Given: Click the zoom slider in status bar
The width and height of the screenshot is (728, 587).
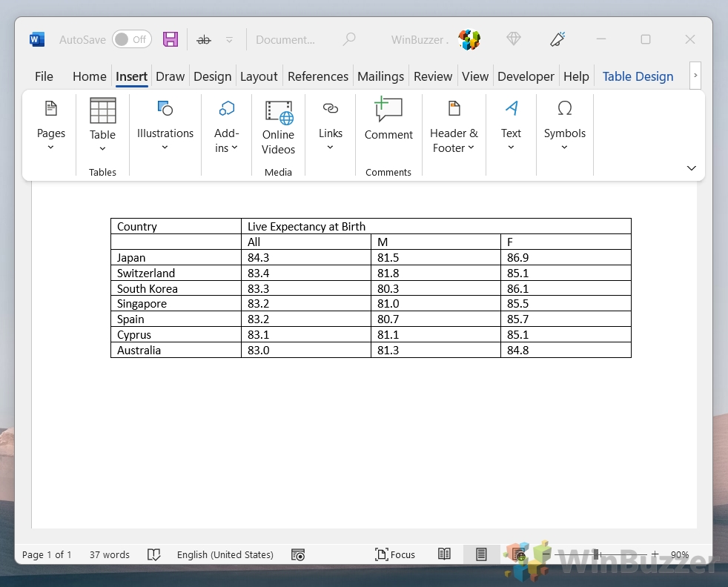Looking at the screenshot, I should [598, 554].
